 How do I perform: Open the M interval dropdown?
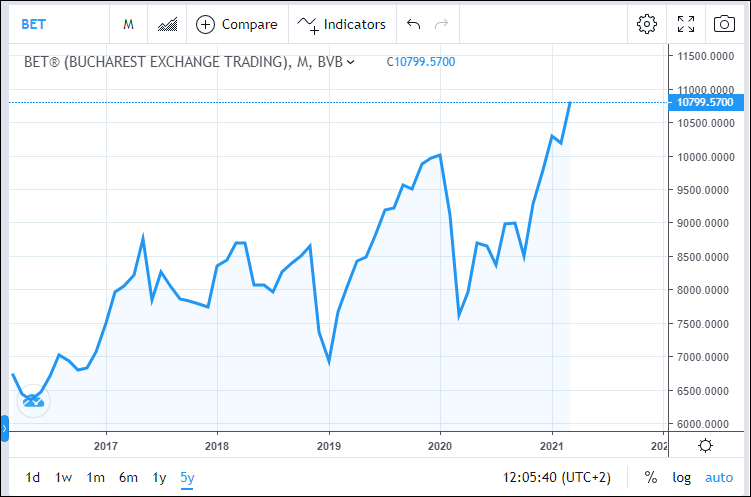click(128, 24)
